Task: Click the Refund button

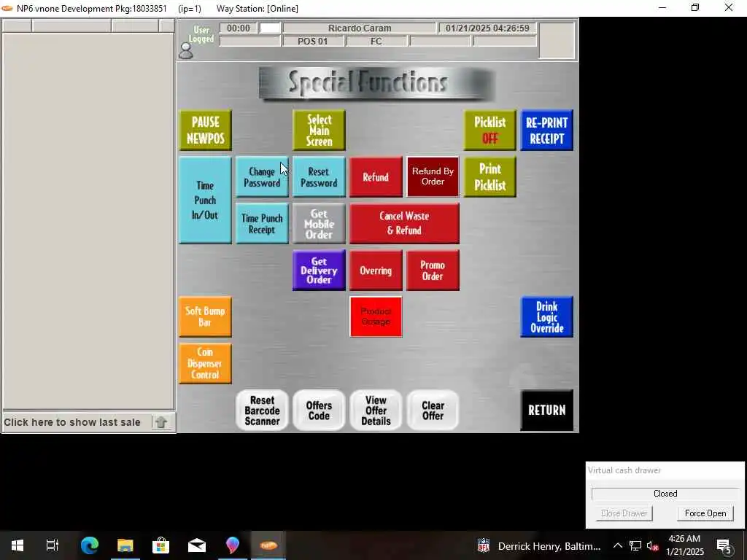Action: [376, 176]
